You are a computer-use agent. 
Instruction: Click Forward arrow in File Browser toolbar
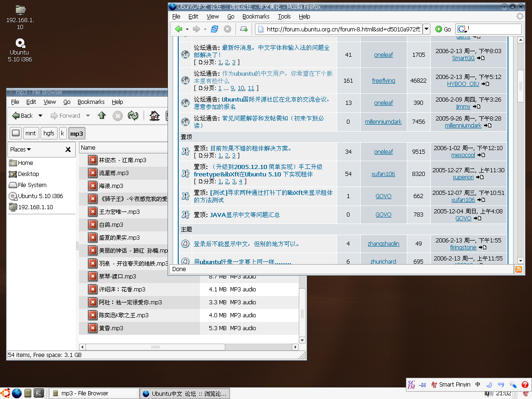(x=66, y=116)
